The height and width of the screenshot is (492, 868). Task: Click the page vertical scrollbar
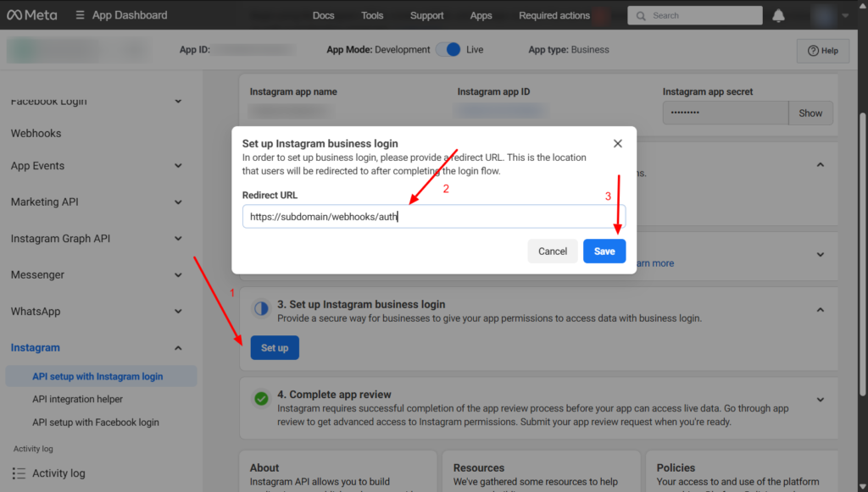pos(862,254)
